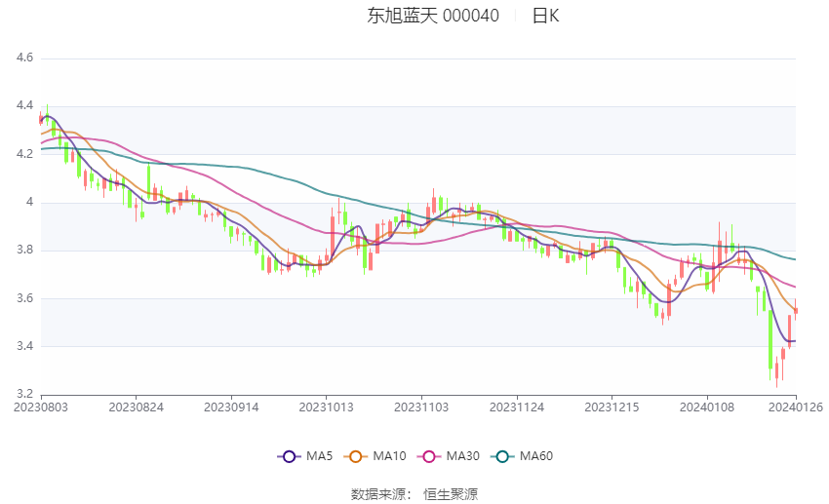Viewport: 829px width, 504px height.
Task: Toggle the MA5 legend series
Action: point(305,456)
